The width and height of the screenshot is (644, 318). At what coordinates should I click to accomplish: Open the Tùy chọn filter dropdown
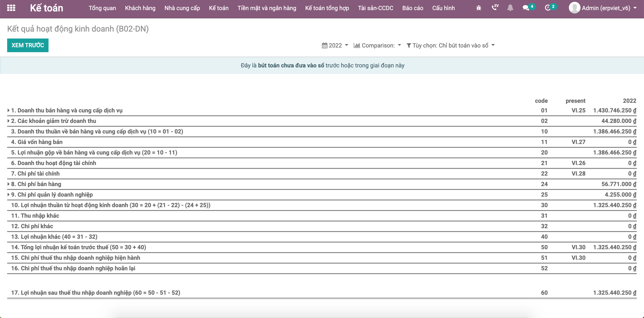(x=451, y=45)
